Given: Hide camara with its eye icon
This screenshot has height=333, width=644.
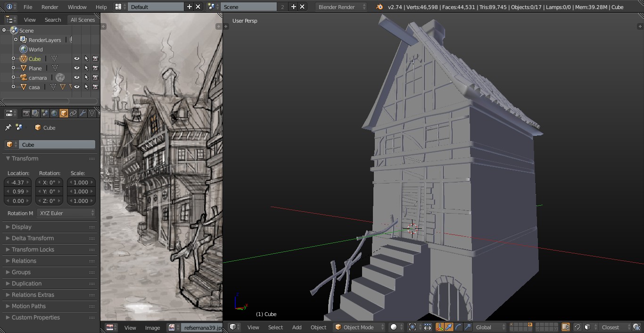Looking at the screenshot, I should 77,77.
